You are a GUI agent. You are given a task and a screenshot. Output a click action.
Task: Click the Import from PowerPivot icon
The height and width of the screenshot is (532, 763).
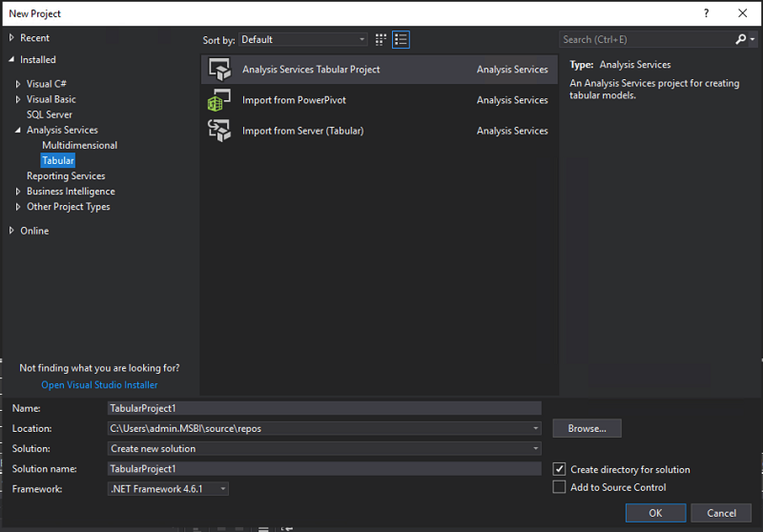click(219, 100)
